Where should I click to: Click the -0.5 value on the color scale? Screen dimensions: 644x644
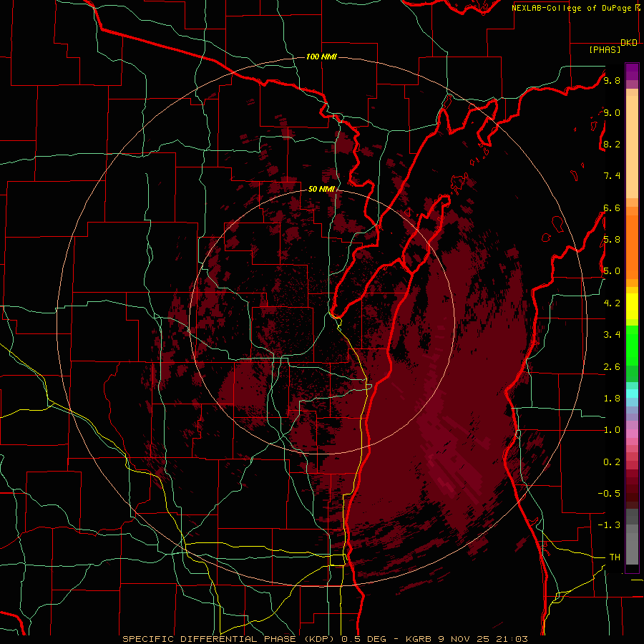(x=609, y=494)
